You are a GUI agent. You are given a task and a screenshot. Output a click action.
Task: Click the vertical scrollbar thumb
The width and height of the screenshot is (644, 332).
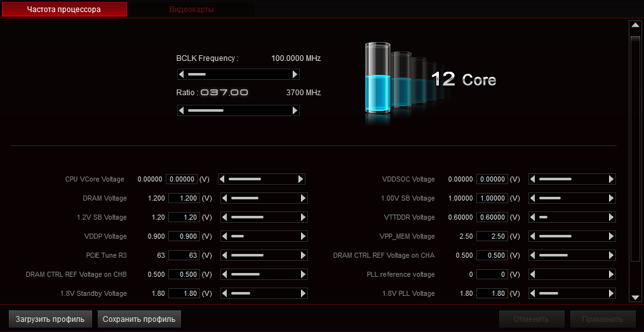click(635, 149)
